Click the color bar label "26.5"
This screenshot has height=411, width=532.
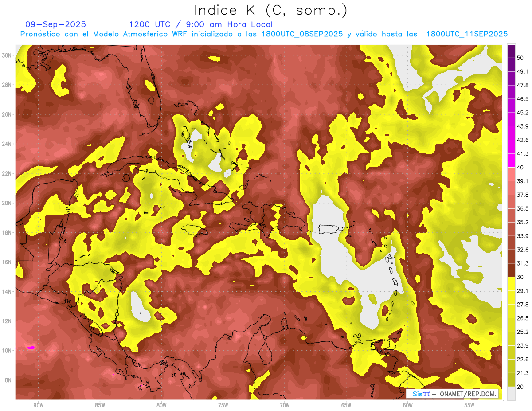[523, 318]
